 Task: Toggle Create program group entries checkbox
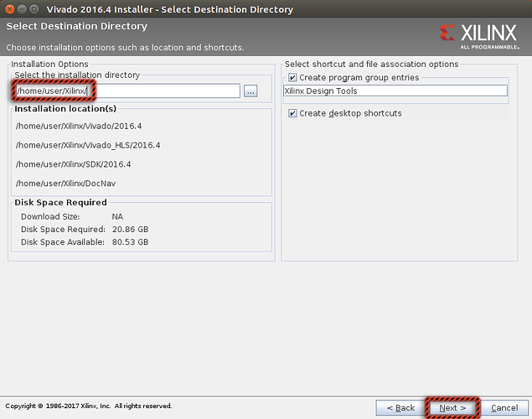tap(292, 78)
